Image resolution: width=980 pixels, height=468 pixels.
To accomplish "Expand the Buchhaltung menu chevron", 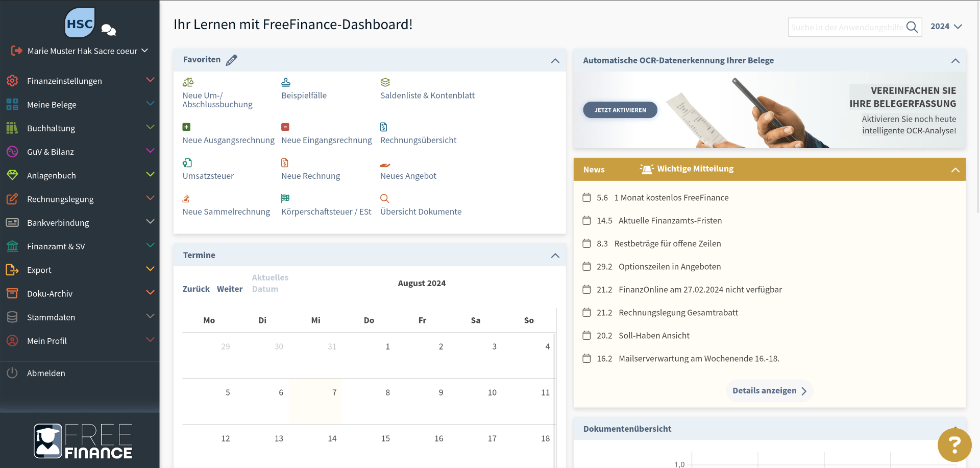I will [150, 127].
